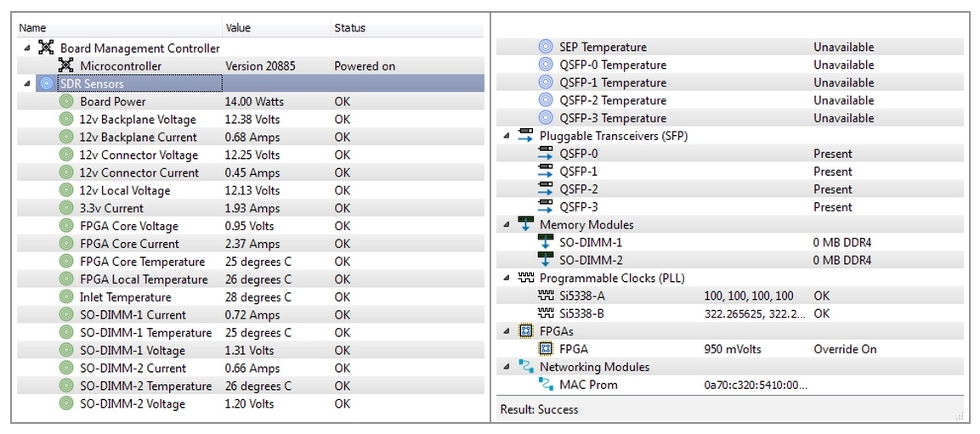Click the FPGA chip icon
The height and width of the screenshot is (434, 980).
click(x=546, y=349)
